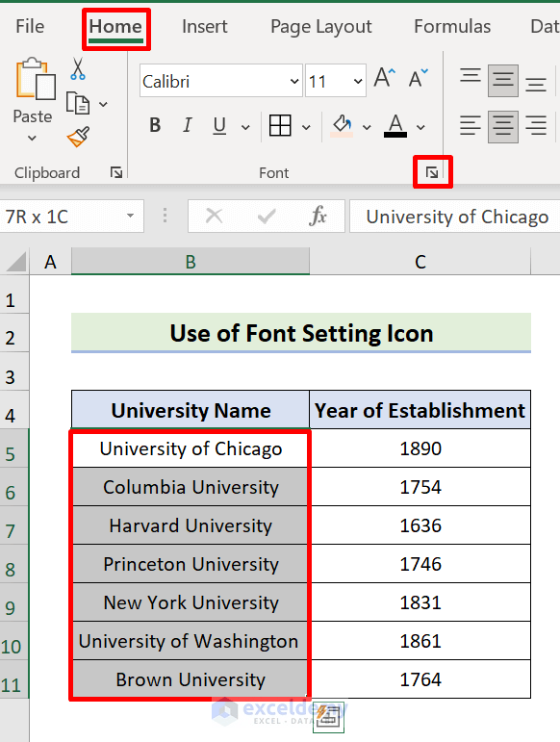This screenshot has width=560, height=742.
Task: Click the Align Right icon
Action: click(x=536, y=126)
